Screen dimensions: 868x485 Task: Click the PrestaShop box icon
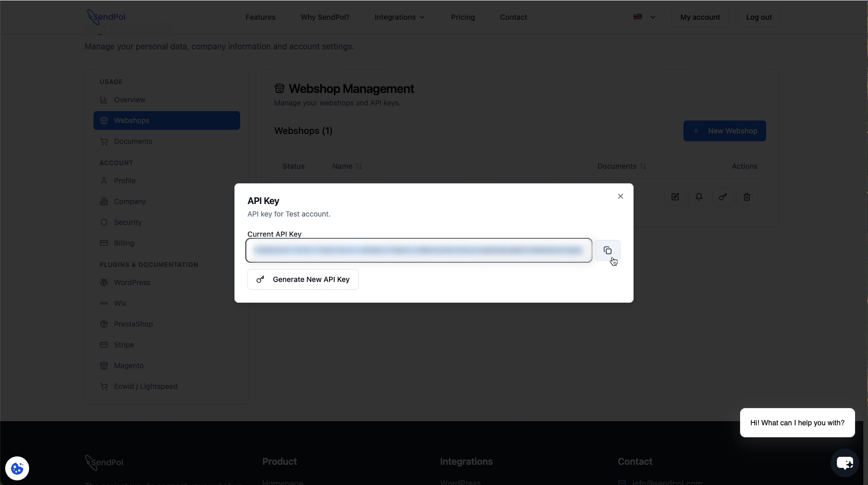pyautogui.click(x=104, y=324)
